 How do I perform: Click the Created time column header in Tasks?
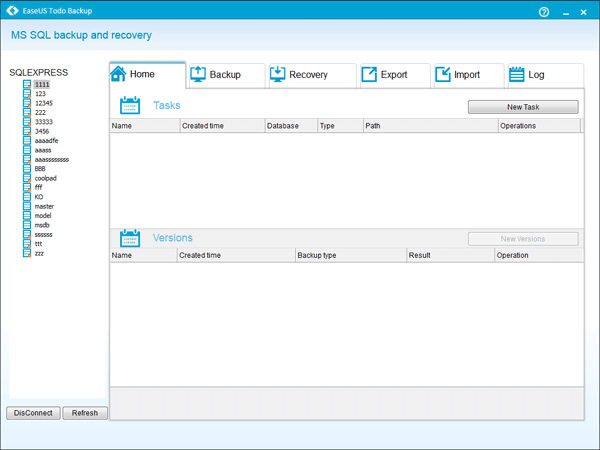click(x=202, y=126)
